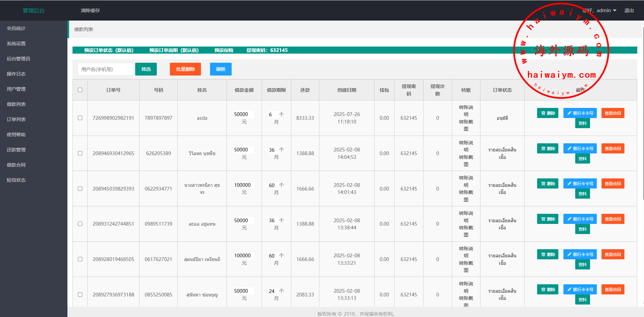Open 预设订单说明 (默认值) preset setting
This screenshot has width=644, height=317.
click(x=174, y=50)
